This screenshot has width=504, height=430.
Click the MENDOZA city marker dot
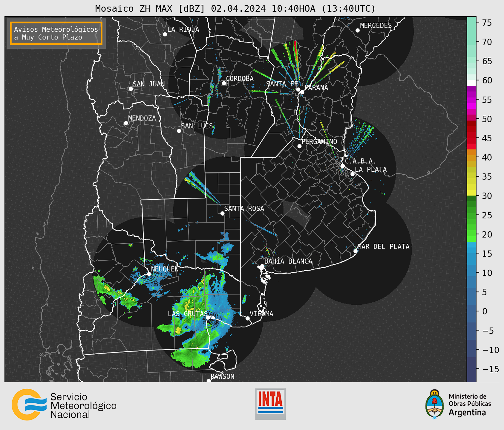(x=126, y=123)
